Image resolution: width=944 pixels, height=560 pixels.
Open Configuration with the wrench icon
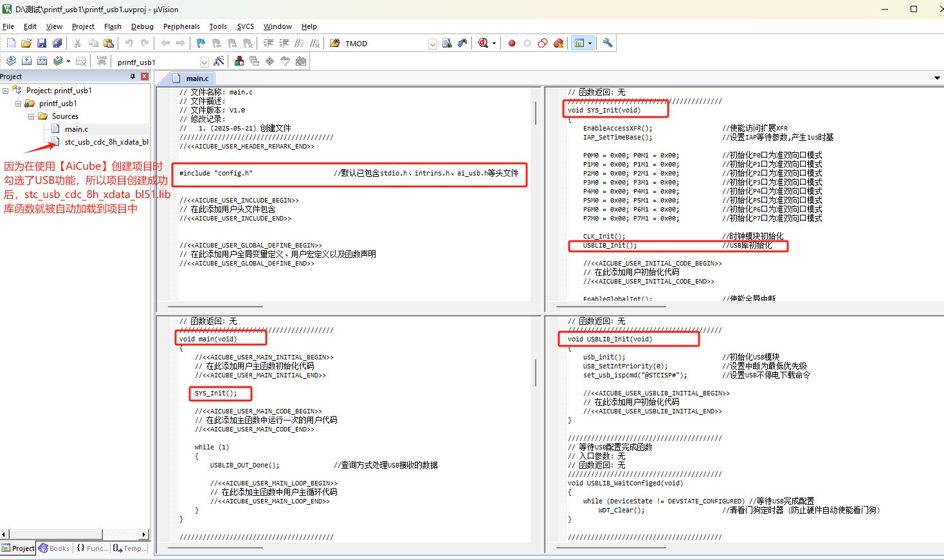(x=608, y=43)
